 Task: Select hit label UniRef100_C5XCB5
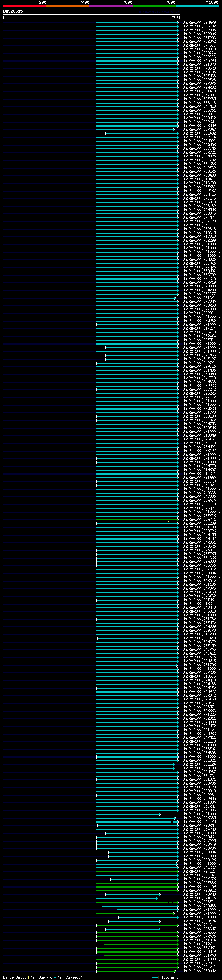tap(199, 818)
